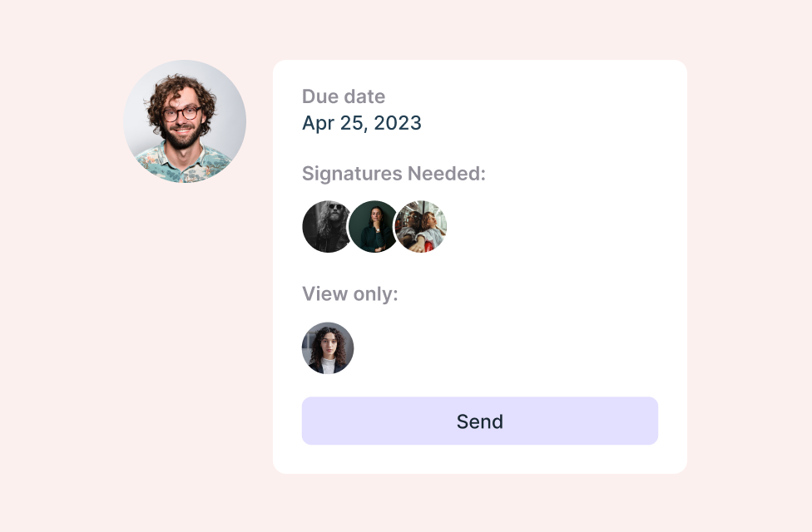Screen dimensions: 812x532
Task: Click the word Signatures in the heading
Action: pos(352,174)
